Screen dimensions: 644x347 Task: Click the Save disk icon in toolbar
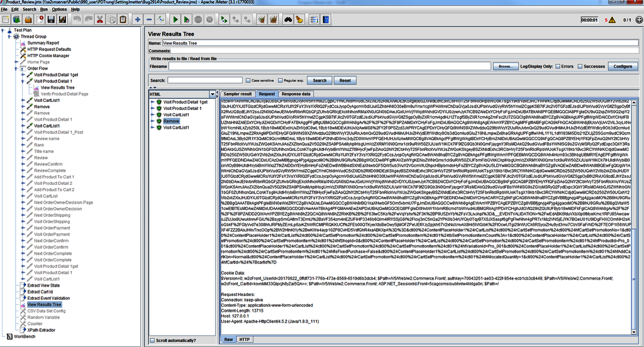tap(51, 19)
